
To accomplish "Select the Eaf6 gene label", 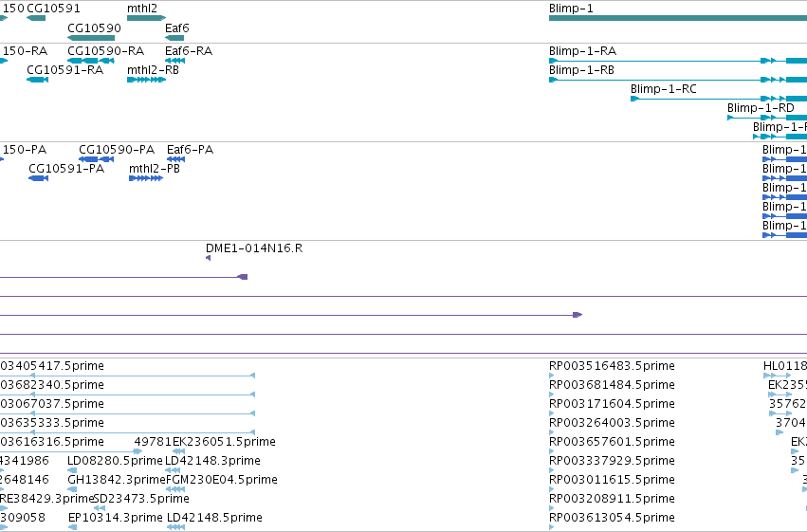I will [177, 28].
